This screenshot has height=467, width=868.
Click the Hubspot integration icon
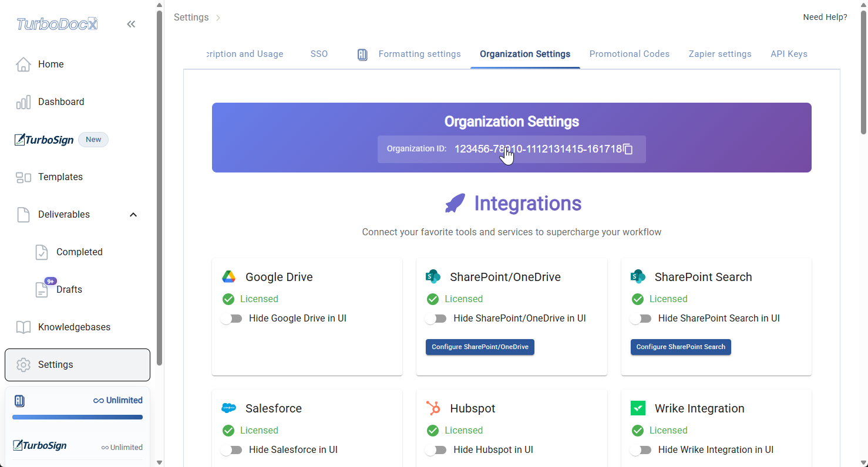(x=433, y=408)
